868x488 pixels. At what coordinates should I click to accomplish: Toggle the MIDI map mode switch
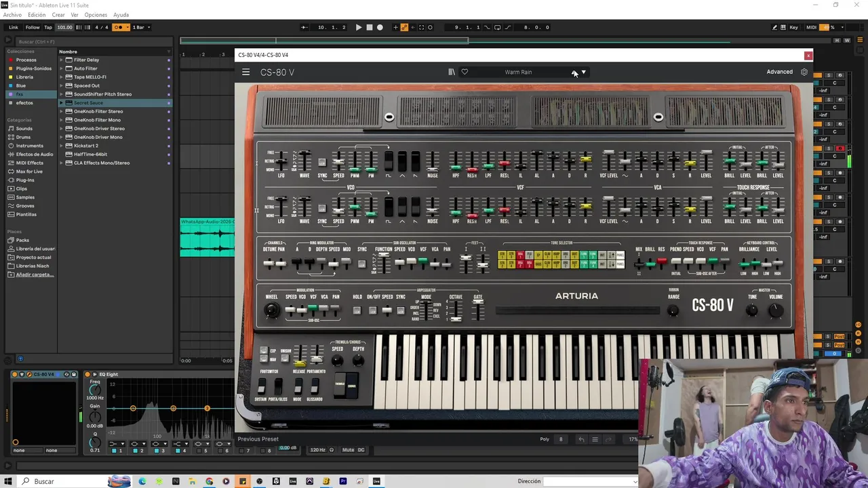tap(811, 27)
